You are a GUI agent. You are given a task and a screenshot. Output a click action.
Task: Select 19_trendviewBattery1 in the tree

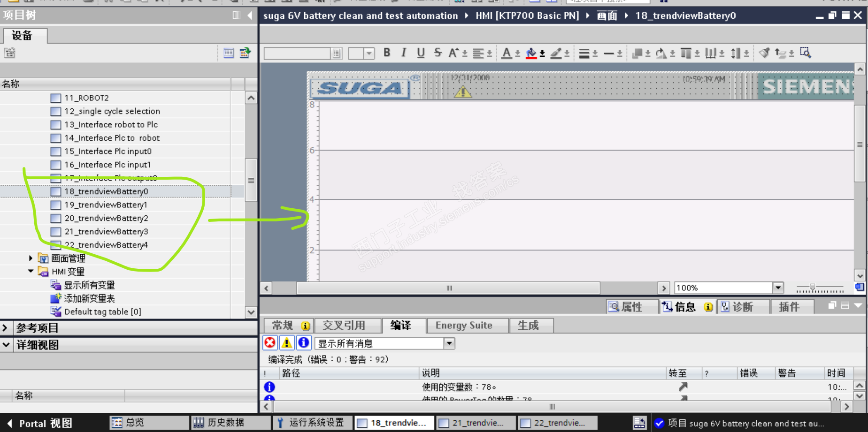coord(106,205)
